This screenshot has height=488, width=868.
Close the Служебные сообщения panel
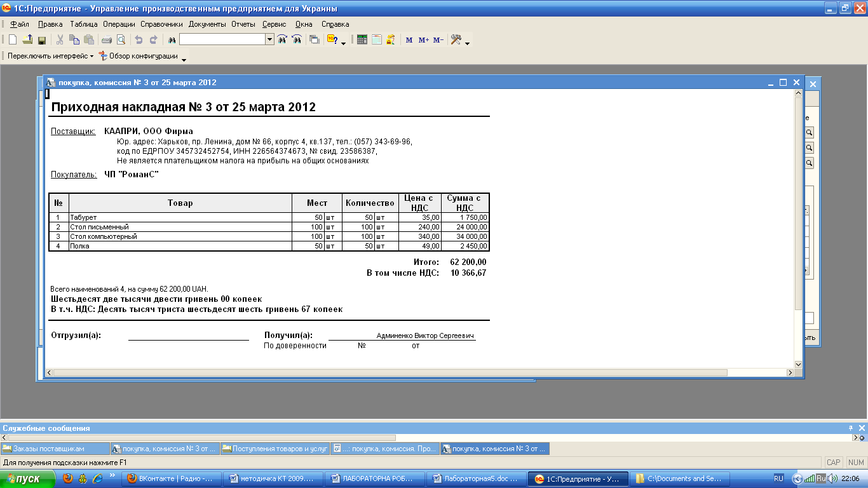pyautogui.click(x=862, y=428)
